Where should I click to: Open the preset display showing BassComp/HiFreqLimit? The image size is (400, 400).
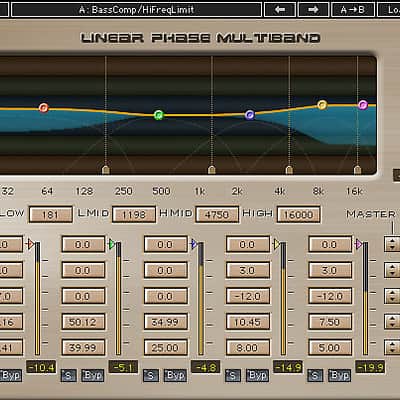(136, 10)
